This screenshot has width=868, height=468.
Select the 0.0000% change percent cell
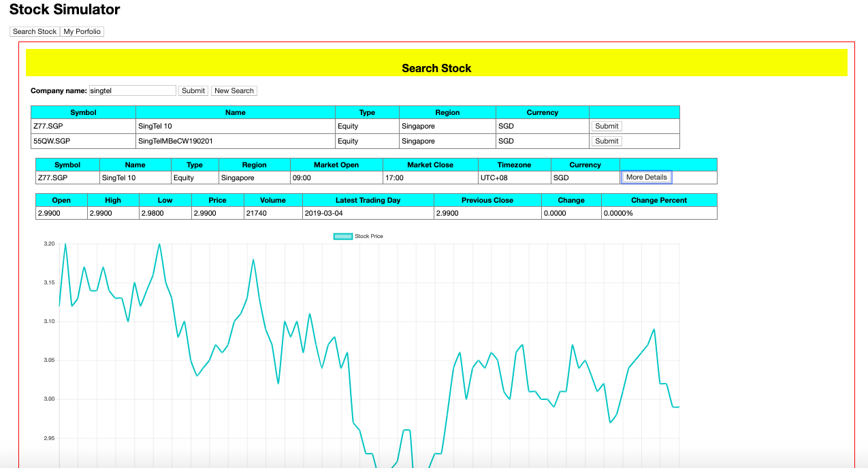click(658, 213)
